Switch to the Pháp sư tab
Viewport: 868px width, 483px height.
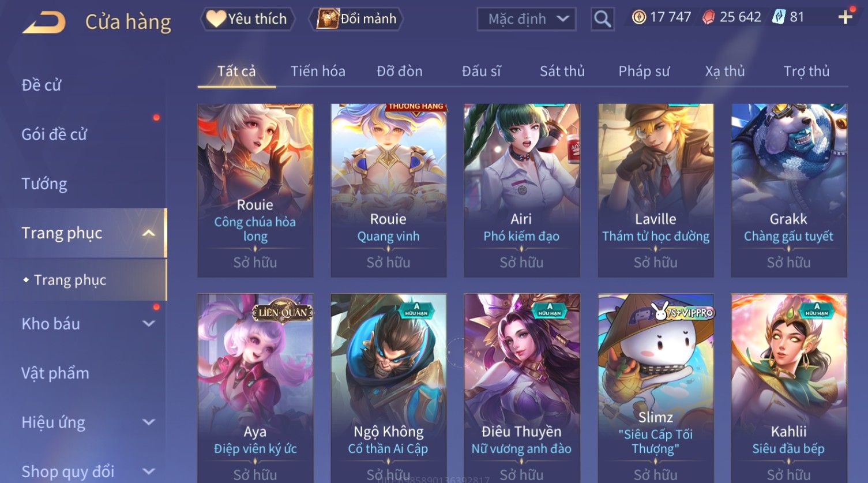[x=644, y=71]
